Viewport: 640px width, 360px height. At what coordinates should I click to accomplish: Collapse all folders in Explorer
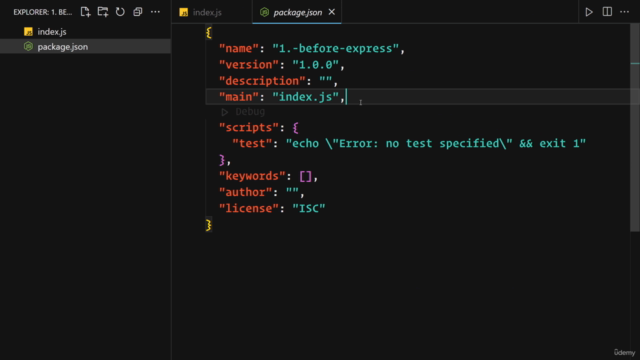coord(138,12)
